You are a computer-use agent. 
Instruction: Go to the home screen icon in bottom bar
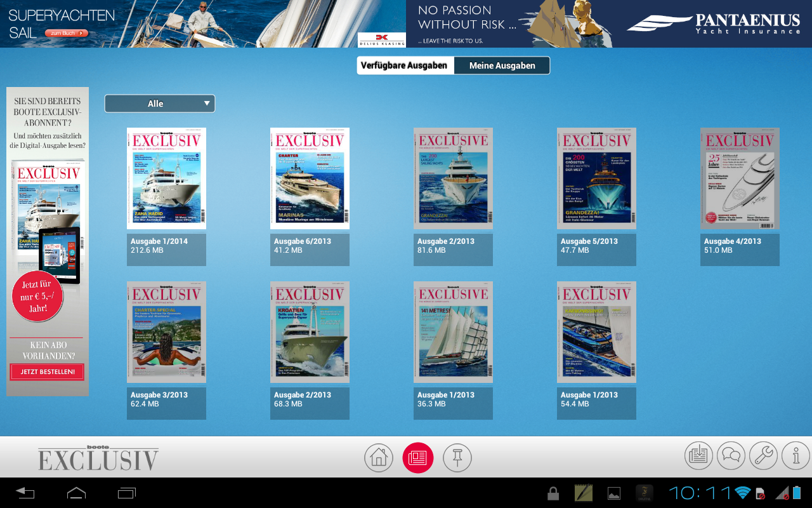(379, 457)
